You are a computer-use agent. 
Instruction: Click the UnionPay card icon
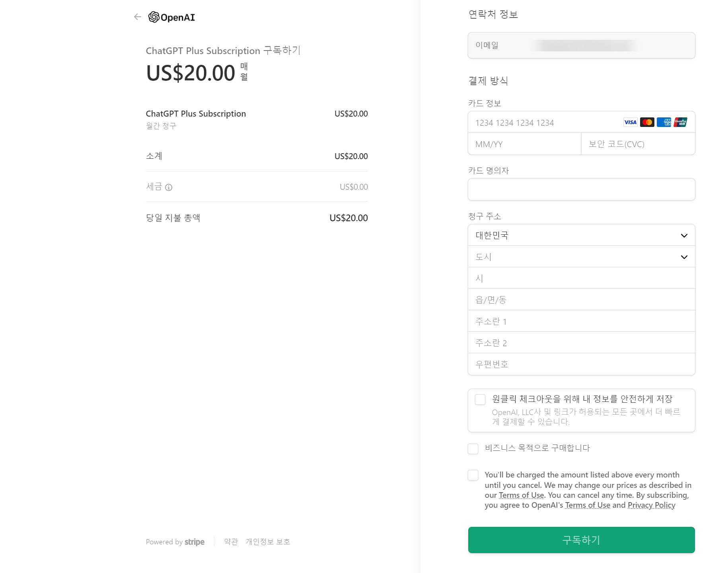point(680,122)
